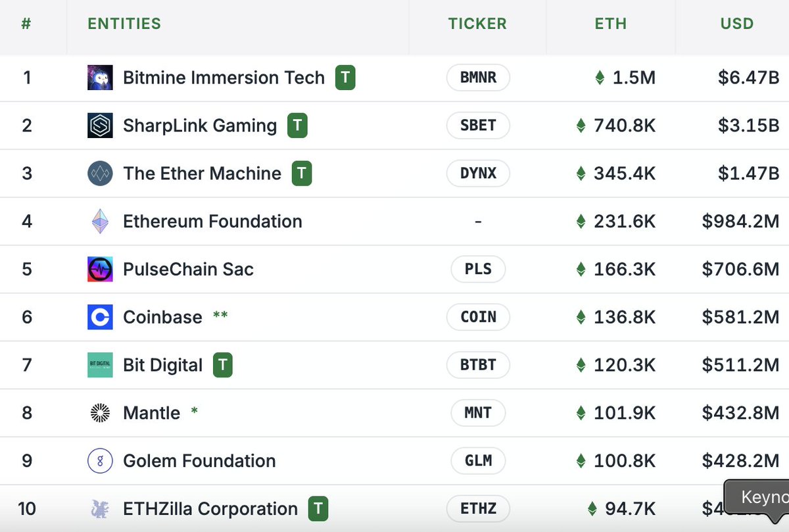Click the SharpLink Gaming logo icon
This screenshot has width=789, height=532.
click(x=100, y=126)
